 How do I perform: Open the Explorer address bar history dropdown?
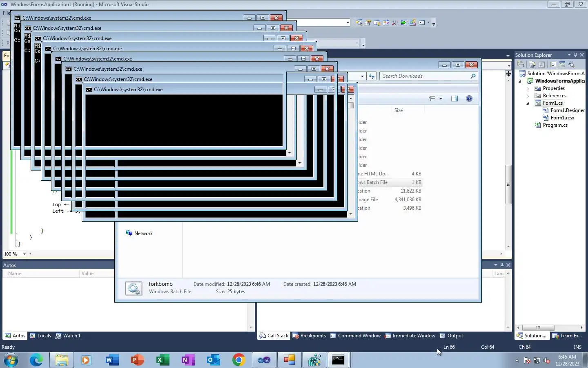coord(362,76)
